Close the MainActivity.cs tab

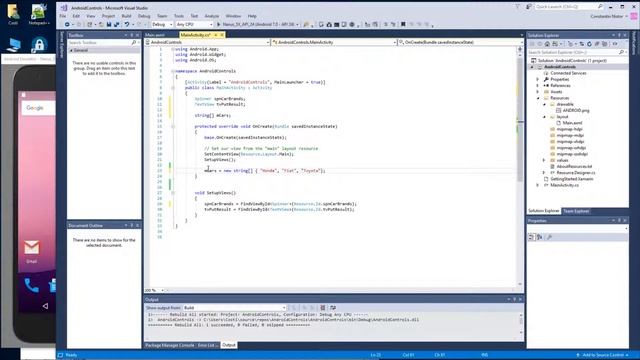click(222, 35)
